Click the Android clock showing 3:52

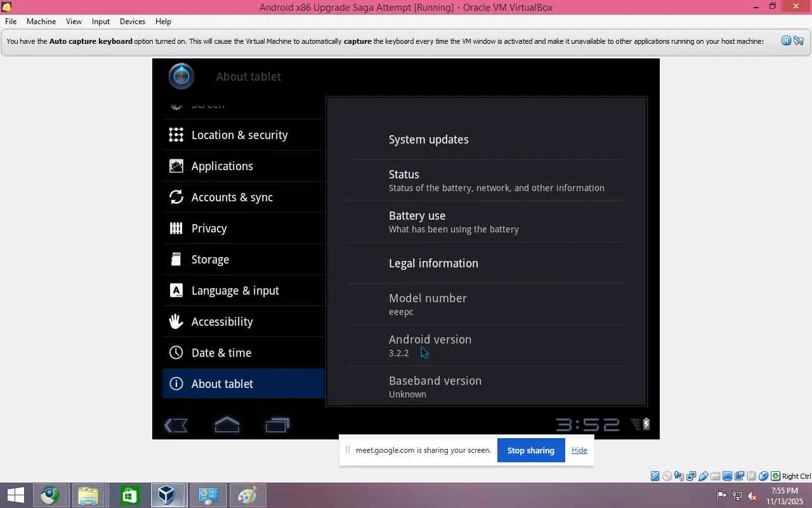pyautogui.click(x=587, y=424)
